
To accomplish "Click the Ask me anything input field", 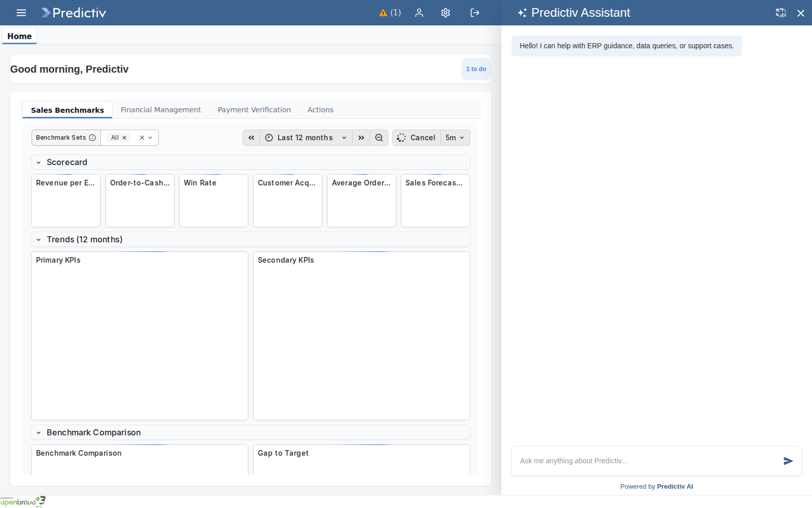I will pyautogui.click(x=647, y=461).
